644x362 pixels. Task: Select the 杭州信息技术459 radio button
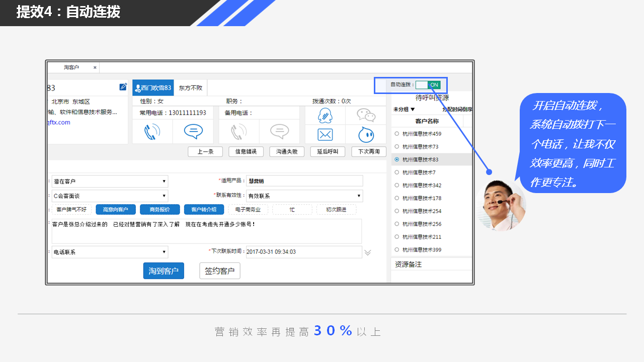tap(397, 134)
